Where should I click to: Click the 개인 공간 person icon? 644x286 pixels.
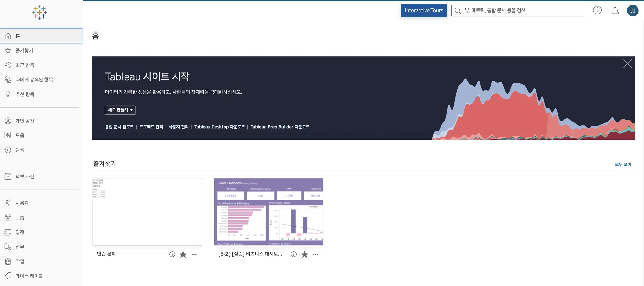(8, 121)
